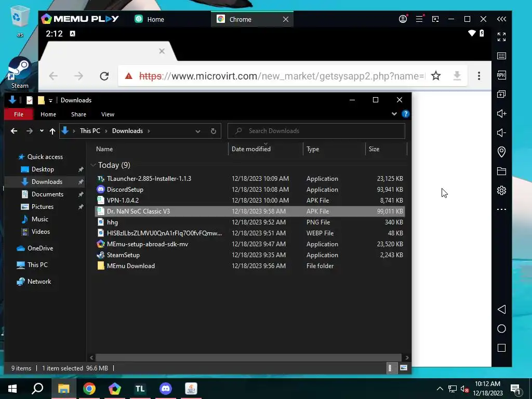Click the not-secure warning triangle icon

[129, 76]
